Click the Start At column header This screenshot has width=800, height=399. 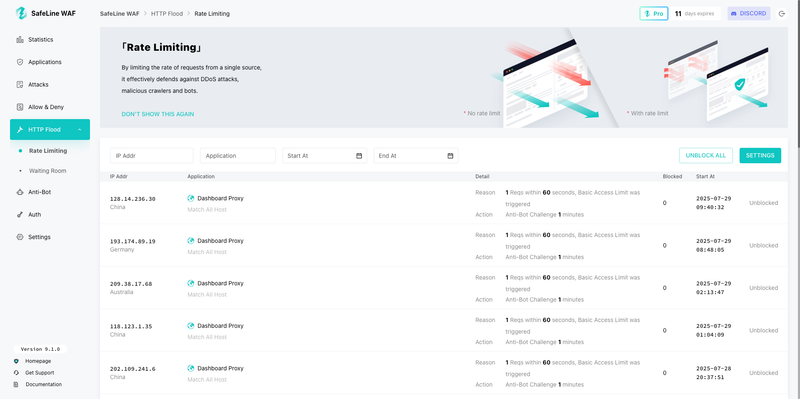click(705, 177)
